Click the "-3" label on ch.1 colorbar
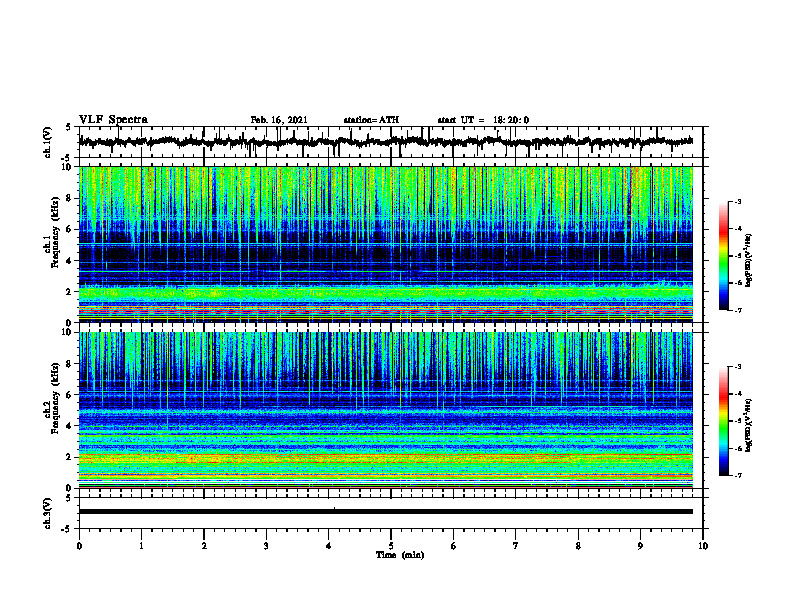This screenshot has height=612, width=792. [x=738, y=201]
